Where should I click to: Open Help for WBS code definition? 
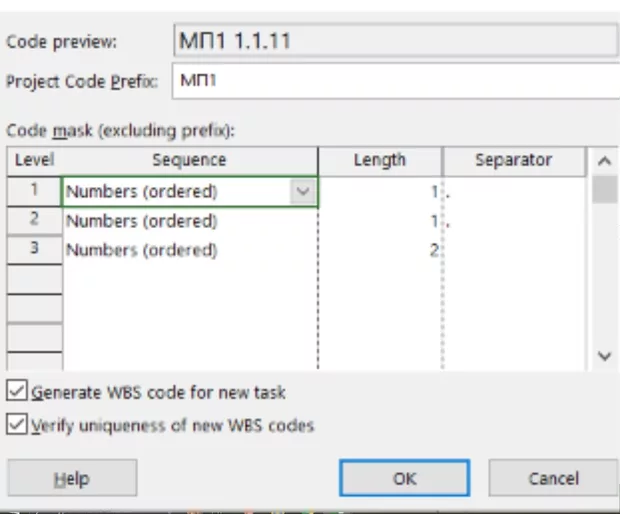(x=71, y=479)
